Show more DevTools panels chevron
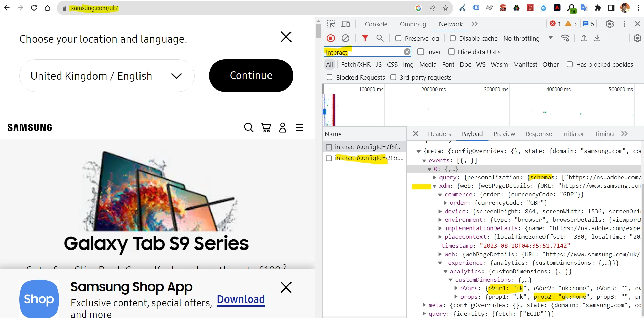Image resolution: width=644 pixels, height=318 pixels. click(475, 24)
